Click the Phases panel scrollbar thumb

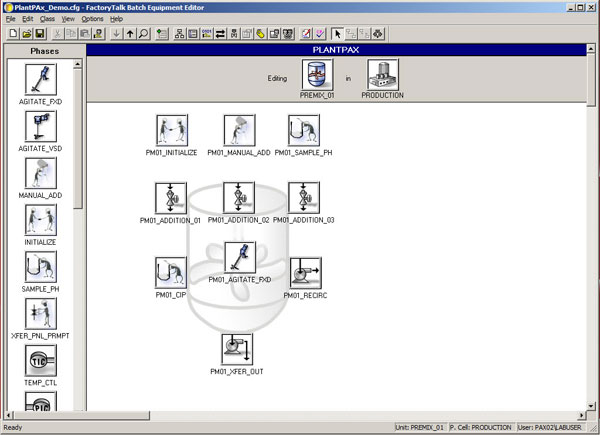point(78,139)
